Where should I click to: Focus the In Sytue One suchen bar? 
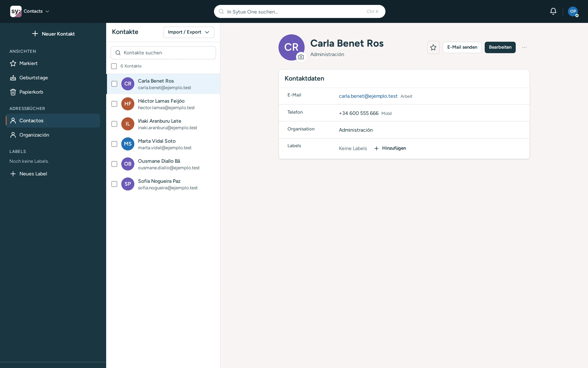pyautogui.click(x=300, y=11)
